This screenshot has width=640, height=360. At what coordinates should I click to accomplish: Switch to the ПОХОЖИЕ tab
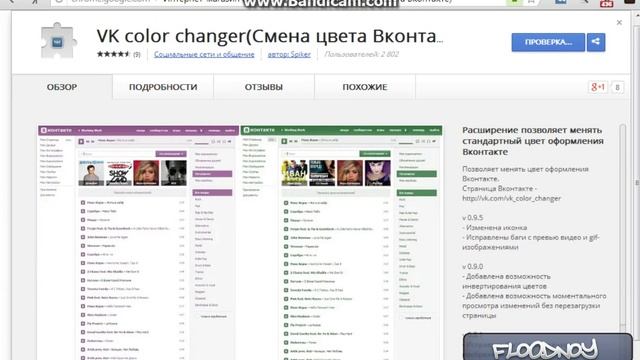[x=365, y=87]
